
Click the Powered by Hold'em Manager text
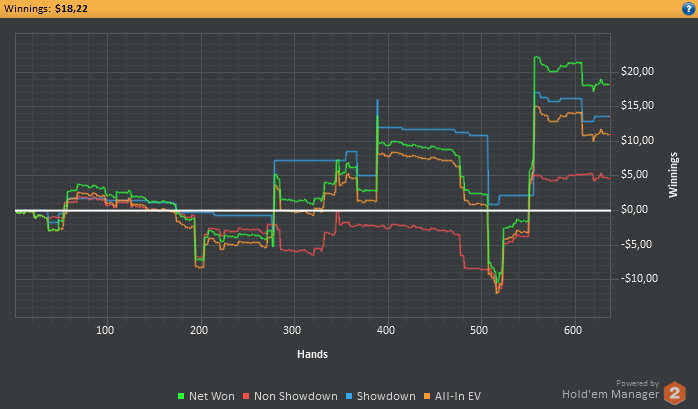[611, 390]
